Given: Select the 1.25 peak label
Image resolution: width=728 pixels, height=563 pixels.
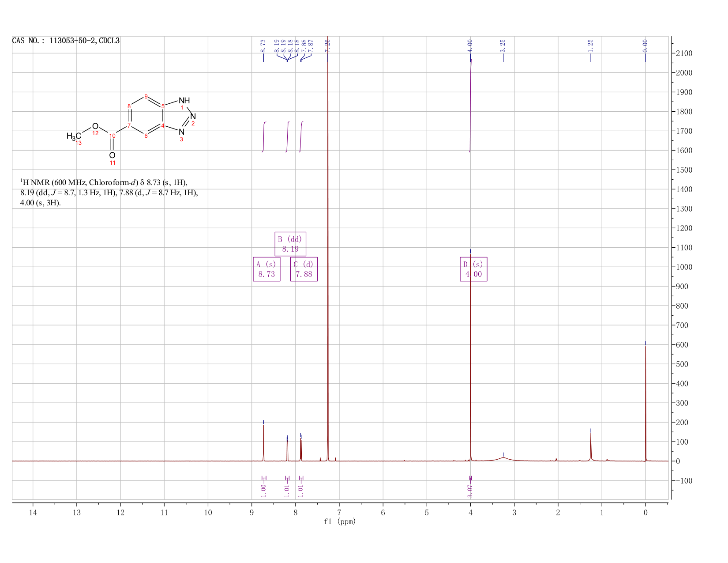Looking at the screenshot, I should coord(590,46).
